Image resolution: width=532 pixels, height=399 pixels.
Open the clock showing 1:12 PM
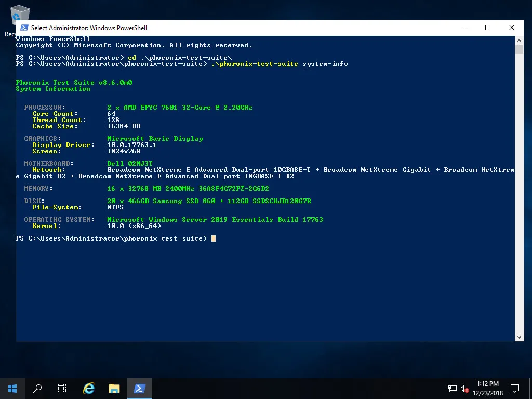[488, 389]
